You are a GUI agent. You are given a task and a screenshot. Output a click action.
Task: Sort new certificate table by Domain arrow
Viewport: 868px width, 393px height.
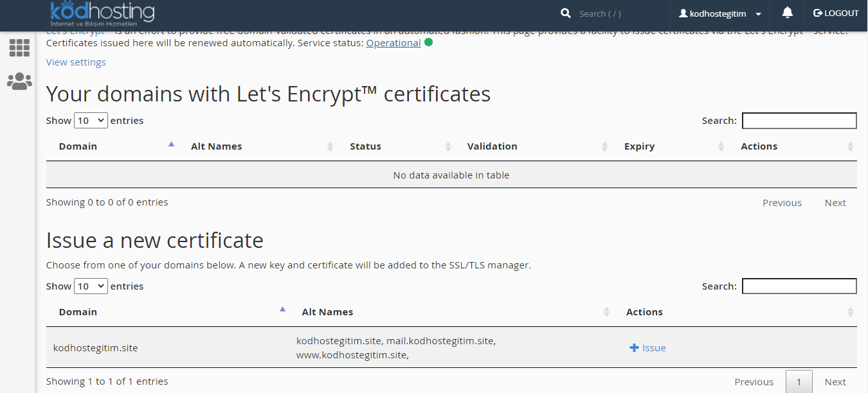(282, 310)
